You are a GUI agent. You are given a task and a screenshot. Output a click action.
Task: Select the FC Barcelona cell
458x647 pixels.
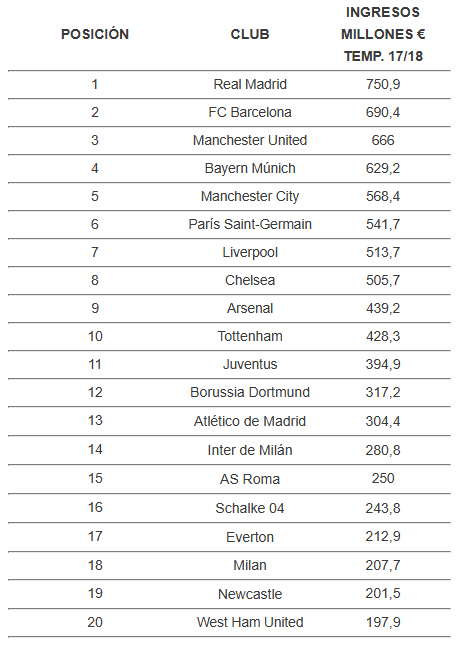coord(250,112)
